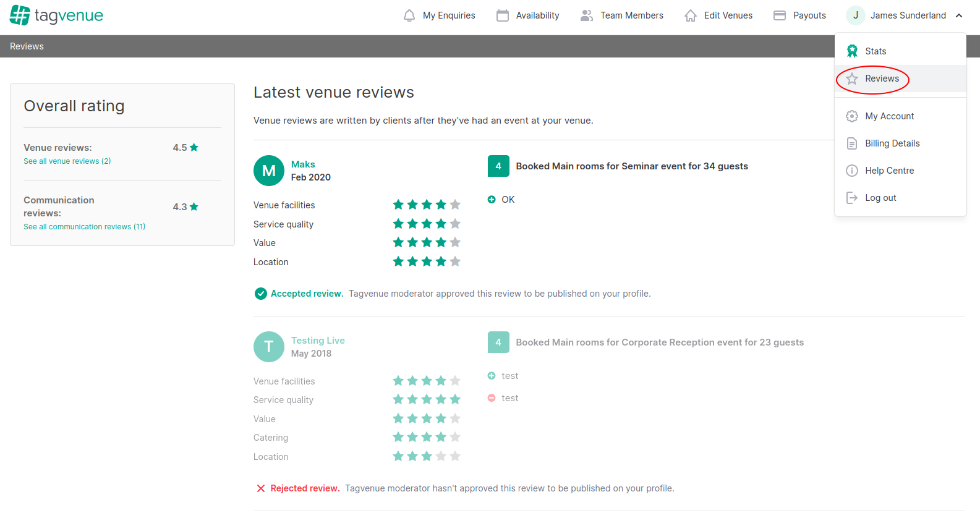Click Booked Main rooms for Corporate Reception text
980x518 pixels.
[660, 342]
